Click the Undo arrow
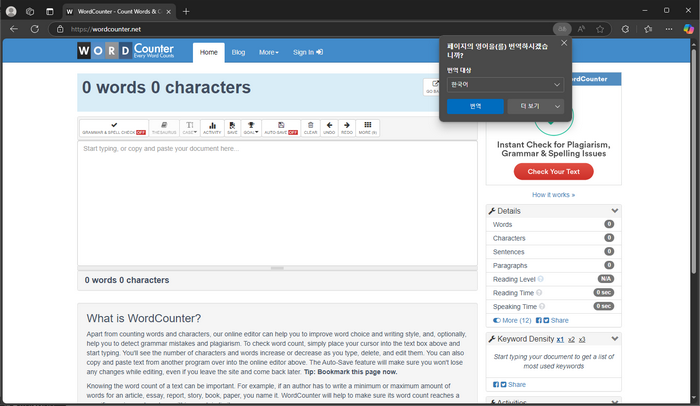 point(329,128)
